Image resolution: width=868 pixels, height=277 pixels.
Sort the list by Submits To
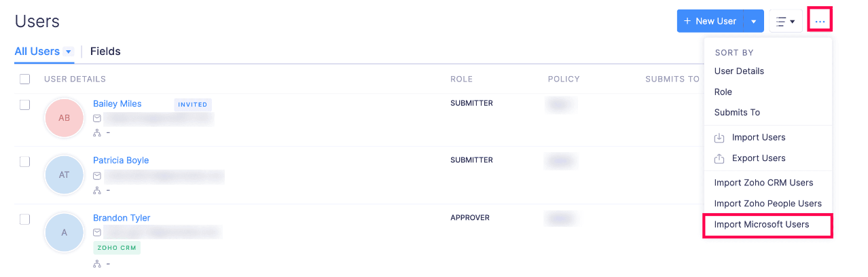pyautogui.click(x=737, y=113)
